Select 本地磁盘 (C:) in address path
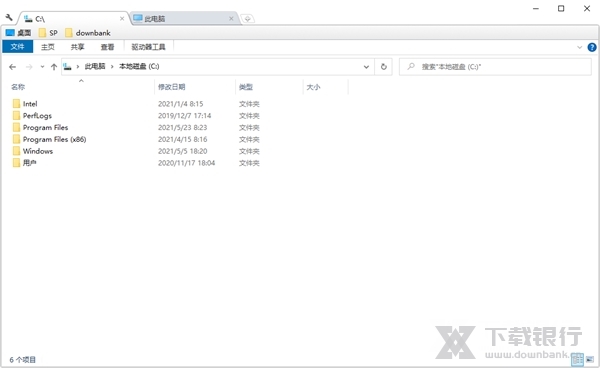This screenshot has height=368, width=600. (x=139, y=67)
